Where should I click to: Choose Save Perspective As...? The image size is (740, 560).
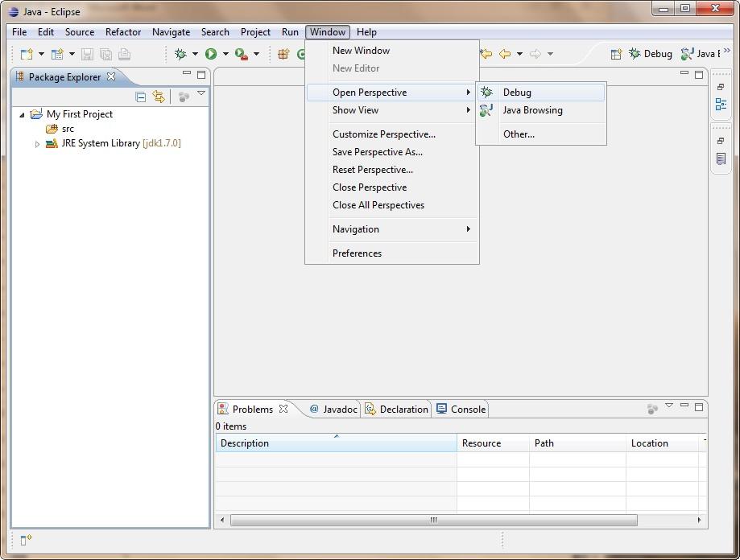click(392, 152)
